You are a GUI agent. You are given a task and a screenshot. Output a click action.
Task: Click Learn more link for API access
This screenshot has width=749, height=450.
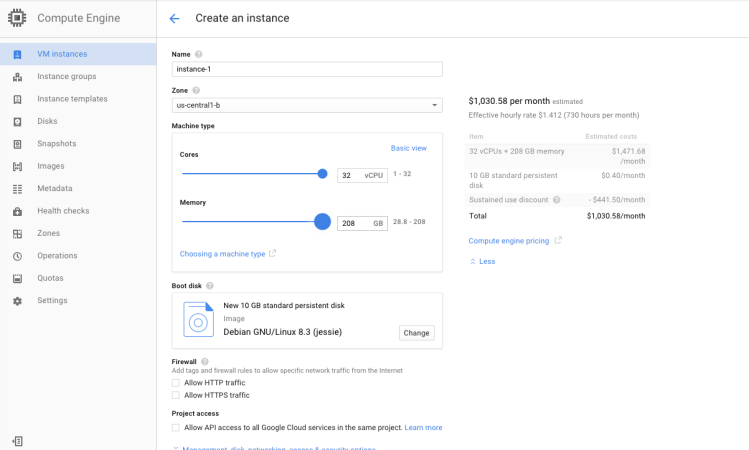click(x=423, y=428)
